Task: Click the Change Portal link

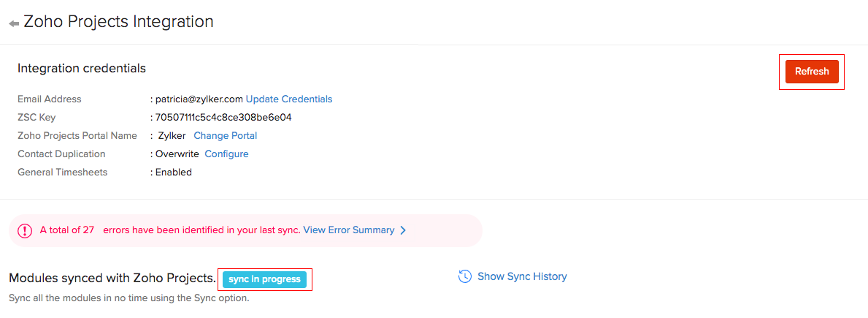Action: pos(225,135)
